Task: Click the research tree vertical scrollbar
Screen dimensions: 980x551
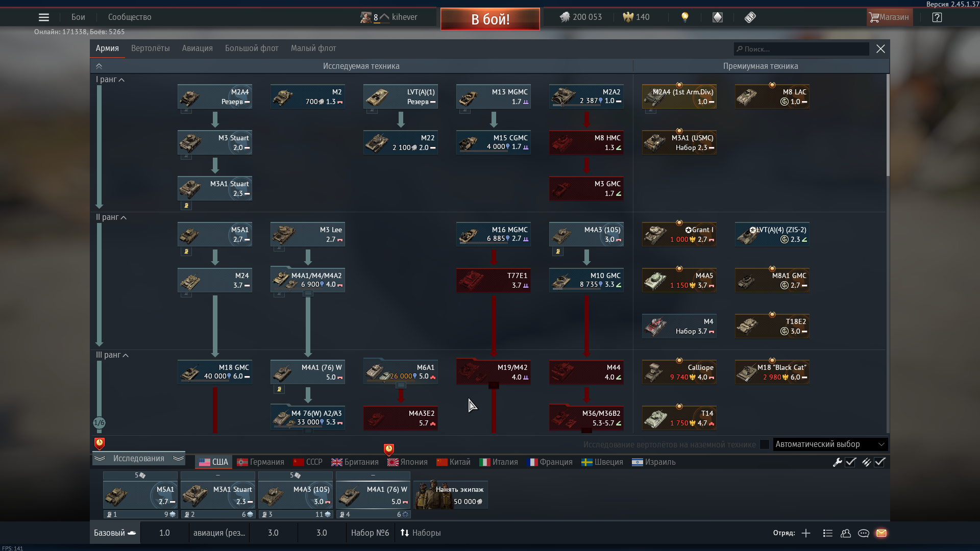Action: coord(888,125)
